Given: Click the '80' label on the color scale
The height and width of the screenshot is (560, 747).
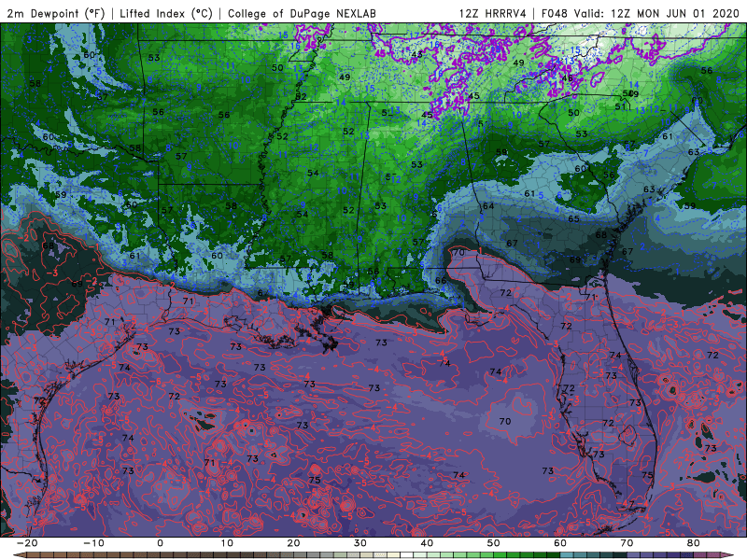Looking at the screenshot, I should pos(694,543).
